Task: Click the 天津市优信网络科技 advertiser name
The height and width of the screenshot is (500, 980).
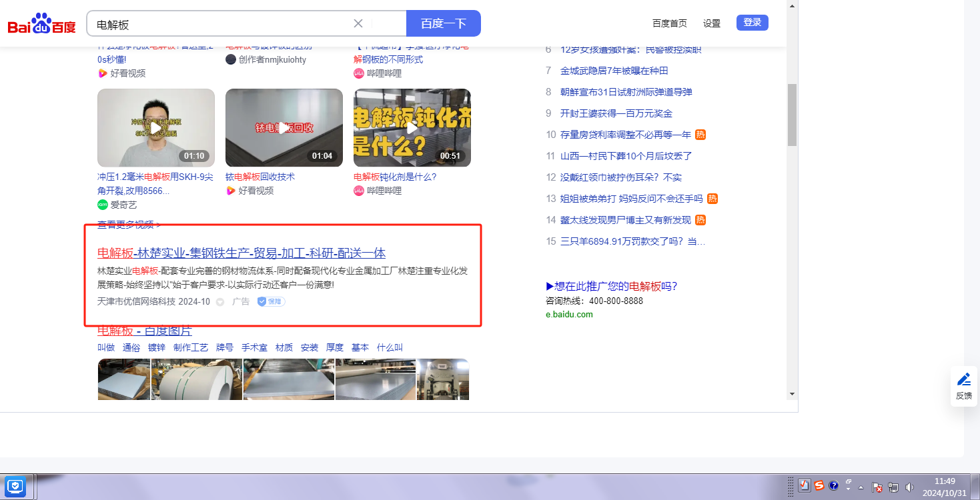Action: click(136, 301)
